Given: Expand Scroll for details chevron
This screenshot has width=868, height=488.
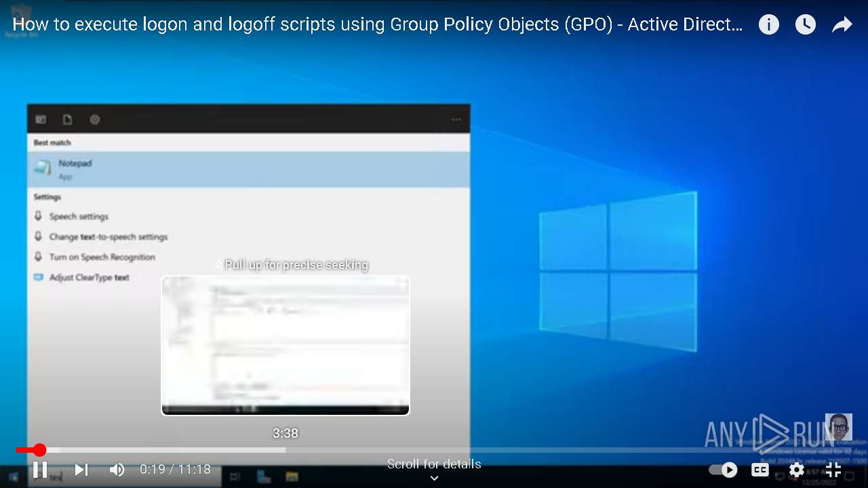Looking at the screenshot, I should click(x=434, y=478).
